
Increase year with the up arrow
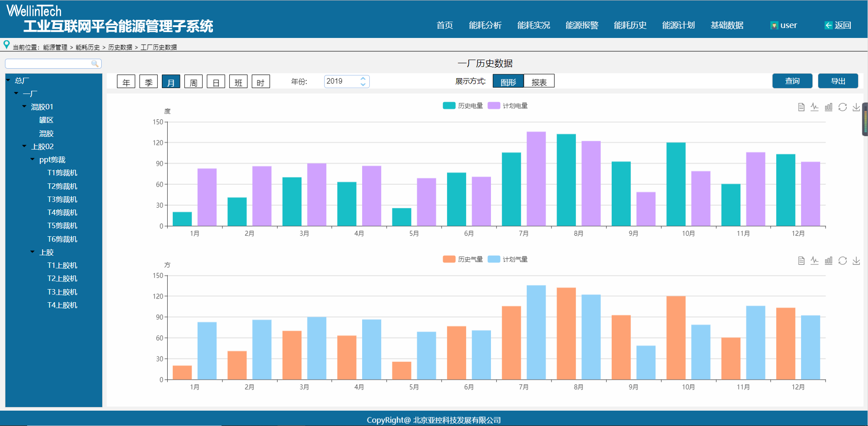(363, 79)
